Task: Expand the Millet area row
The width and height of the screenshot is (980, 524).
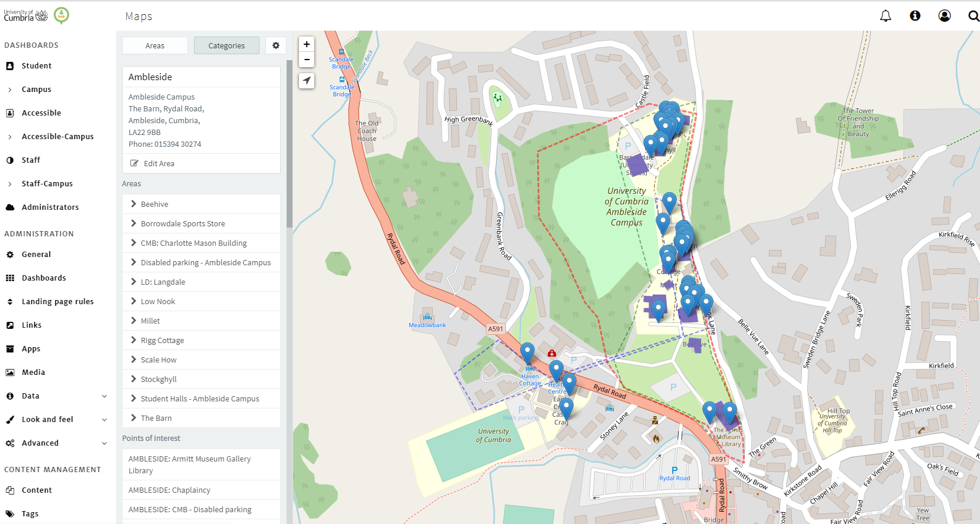Action: (x=201, y=321)
